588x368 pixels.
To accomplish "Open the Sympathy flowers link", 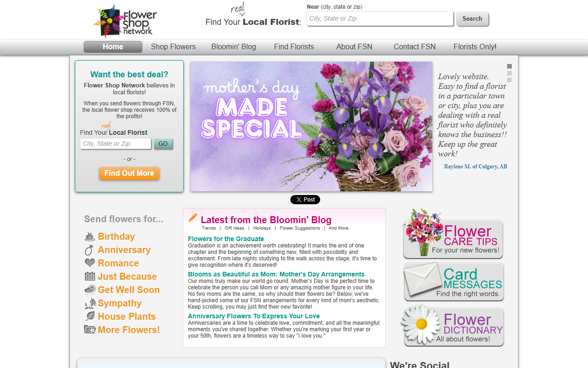I will tap(119, 304).
